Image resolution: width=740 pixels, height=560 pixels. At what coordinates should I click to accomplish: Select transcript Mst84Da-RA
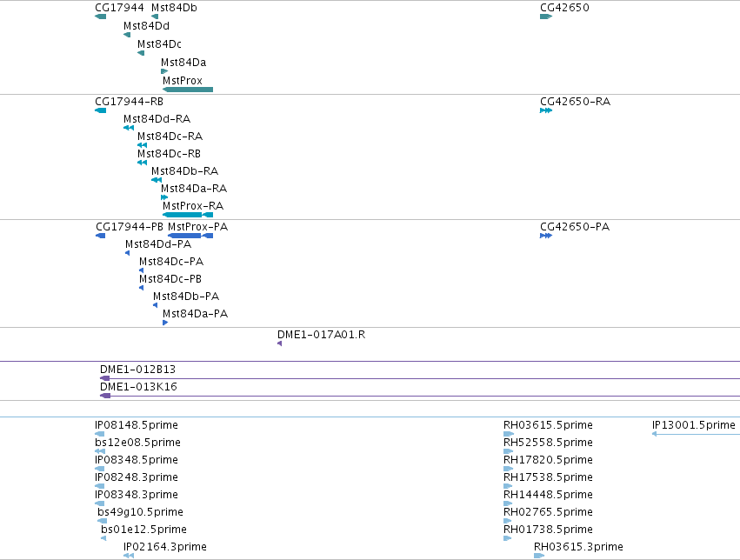[194, 189]
